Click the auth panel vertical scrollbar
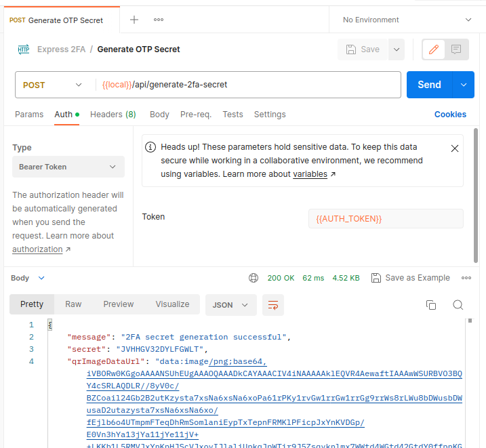 [476, 195]
